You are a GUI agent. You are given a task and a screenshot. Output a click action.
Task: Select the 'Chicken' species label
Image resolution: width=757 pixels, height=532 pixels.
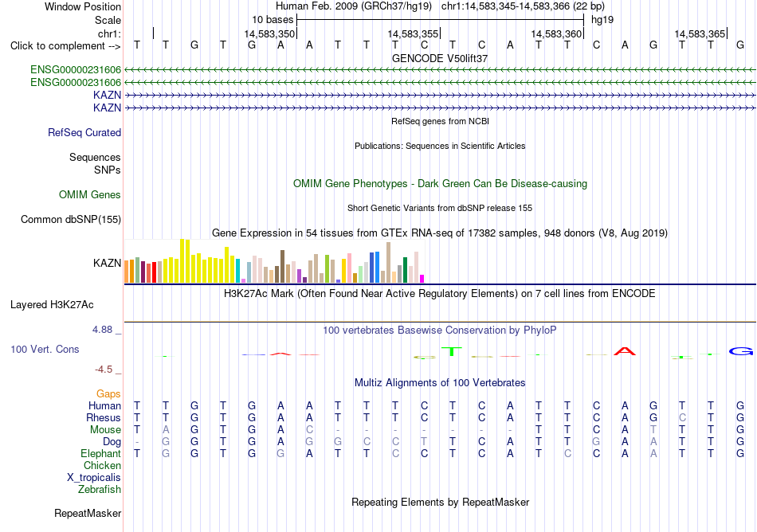(x=102, y=465)
